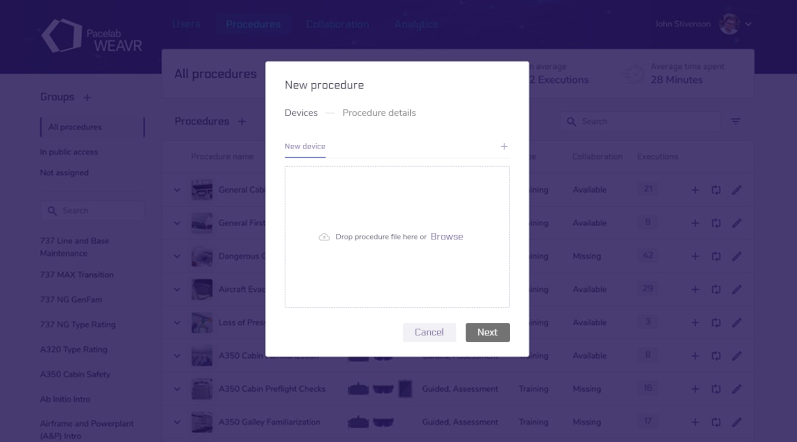Viewport: 797px width, 442px height.
Task: Click the executions count 42
Action: pos(648,256)
